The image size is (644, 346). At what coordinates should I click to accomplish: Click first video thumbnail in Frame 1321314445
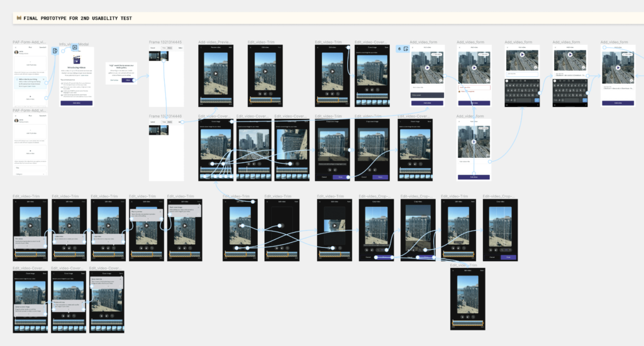pyautogui.click(x=154, y=56)
